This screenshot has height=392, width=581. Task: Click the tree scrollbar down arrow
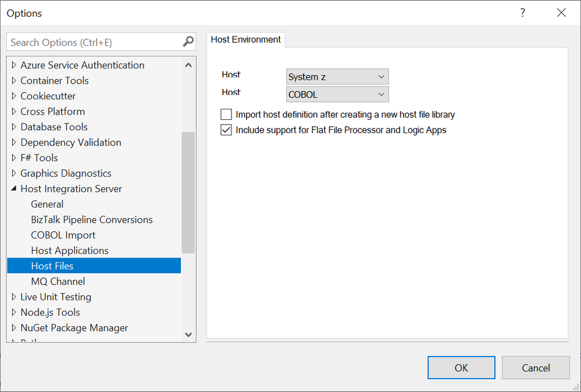(x=188, y=334)
